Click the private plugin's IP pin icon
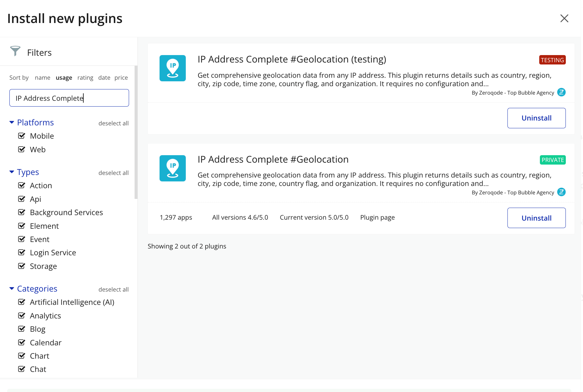 point(173,168)
